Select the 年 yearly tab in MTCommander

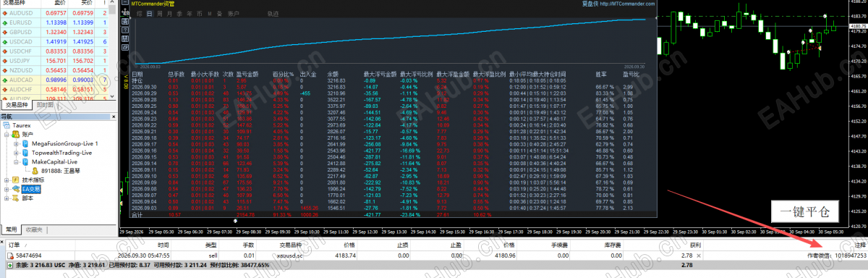pos(190,14)
